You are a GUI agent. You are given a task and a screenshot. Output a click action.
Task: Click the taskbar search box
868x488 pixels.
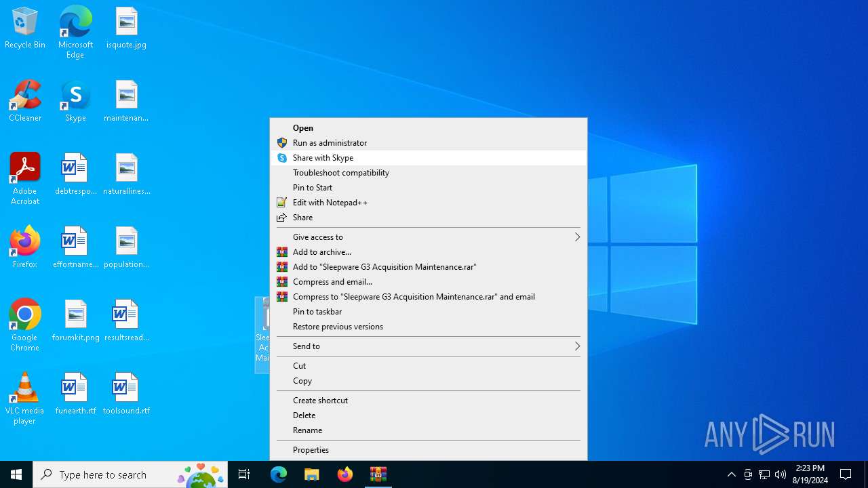tap(130, 474)
